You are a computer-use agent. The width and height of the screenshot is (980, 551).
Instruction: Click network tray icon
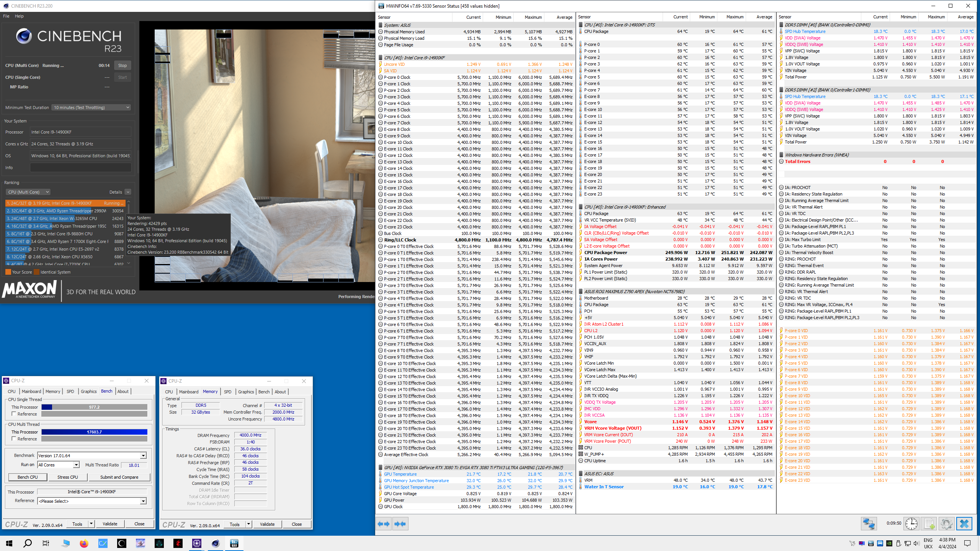coord(907,543)
